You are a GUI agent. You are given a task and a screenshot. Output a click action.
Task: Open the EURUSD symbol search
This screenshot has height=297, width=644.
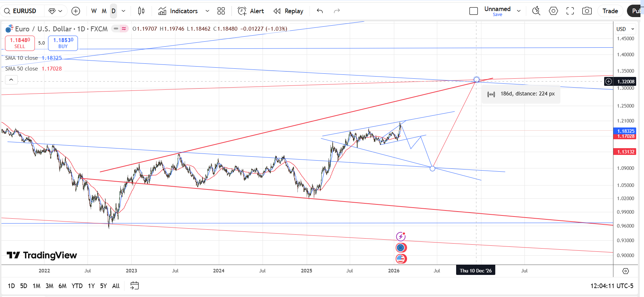(21, 11)
